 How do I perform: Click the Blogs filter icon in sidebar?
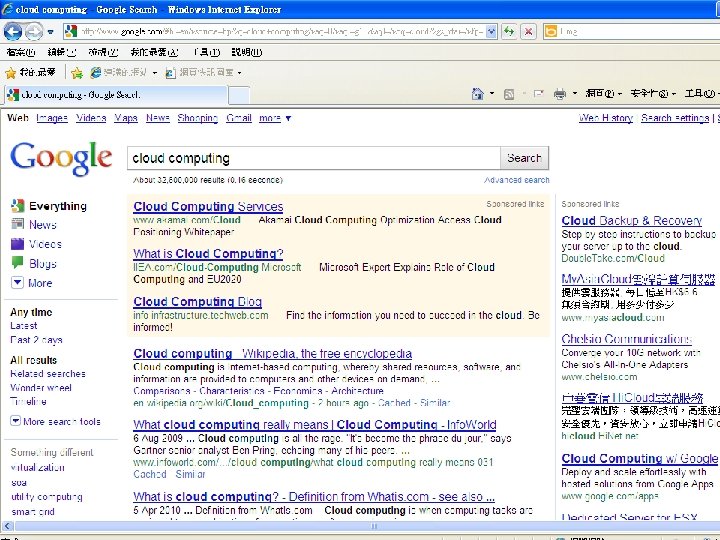pos(17,263)
